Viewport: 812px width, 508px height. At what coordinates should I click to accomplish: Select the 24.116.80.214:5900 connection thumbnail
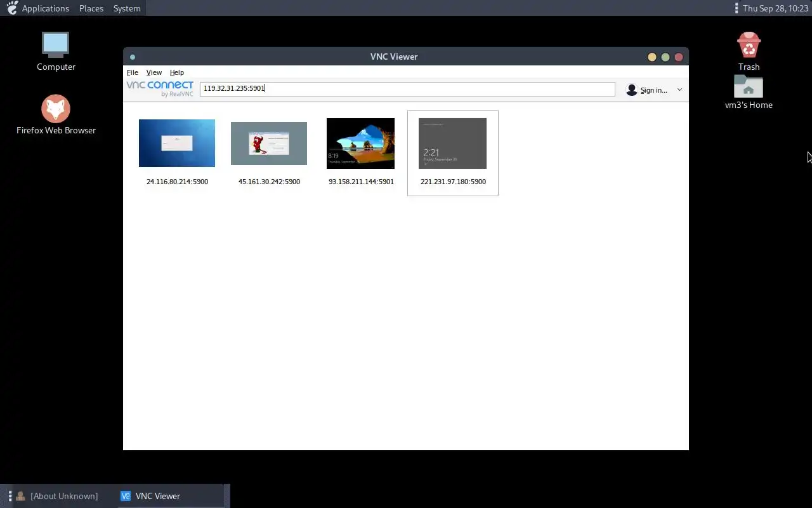click(177, 144)
